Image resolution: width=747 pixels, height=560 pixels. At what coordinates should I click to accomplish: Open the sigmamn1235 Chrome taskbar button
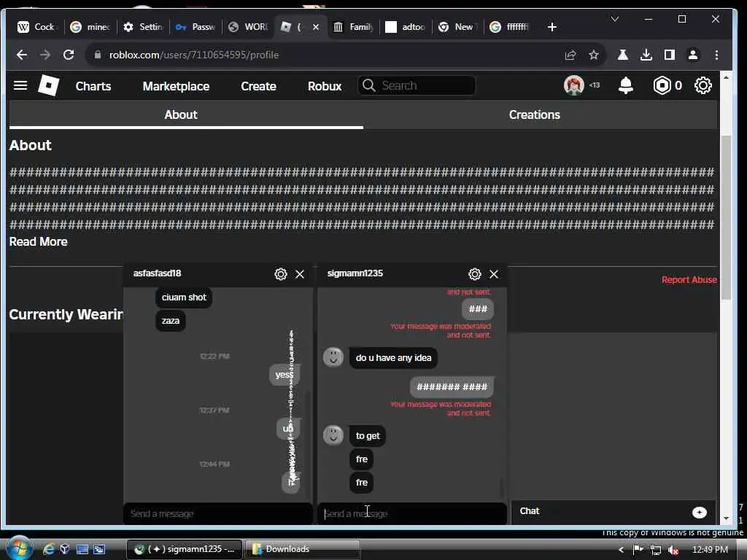tap(185, 550)
